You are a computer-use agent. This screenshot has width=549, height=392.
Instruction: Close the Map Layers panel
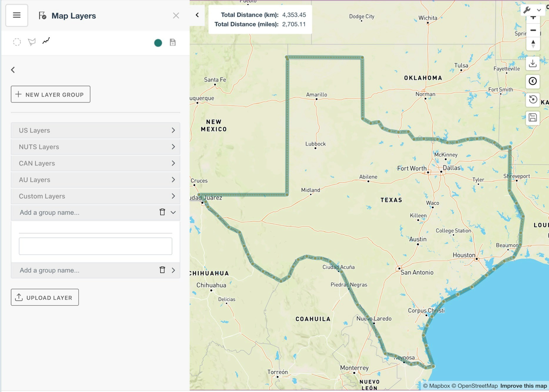[176, 16]
